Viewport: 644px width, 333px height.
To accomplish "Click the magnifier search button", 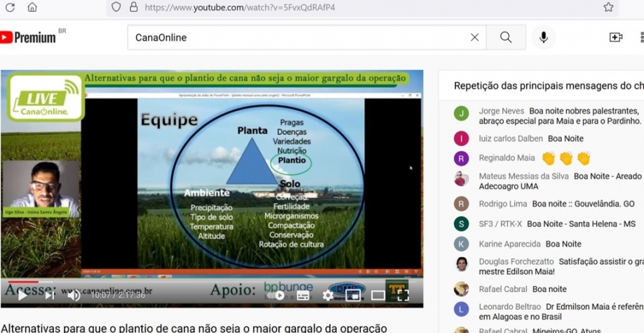I will click(x=506, y=37).
